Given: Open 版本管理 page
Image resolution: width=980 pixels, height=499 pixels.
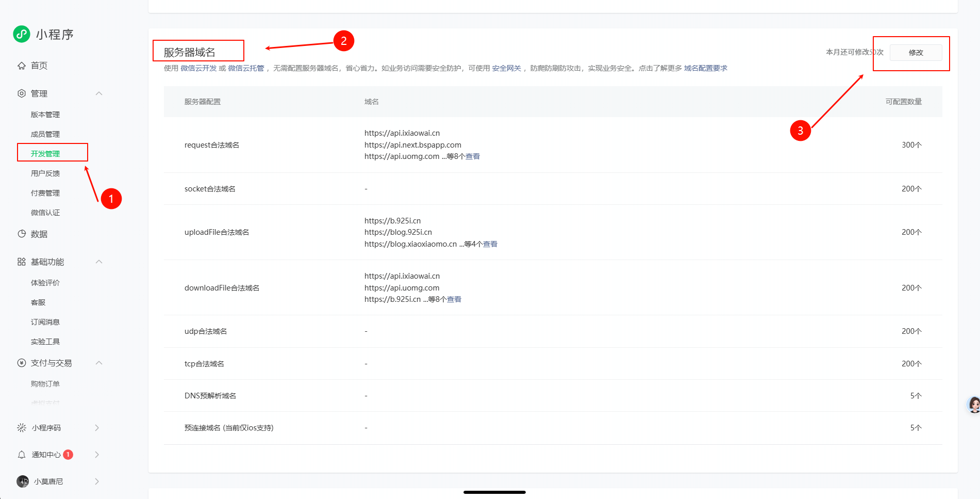Looking at the screenshot, I should (45, 115).
